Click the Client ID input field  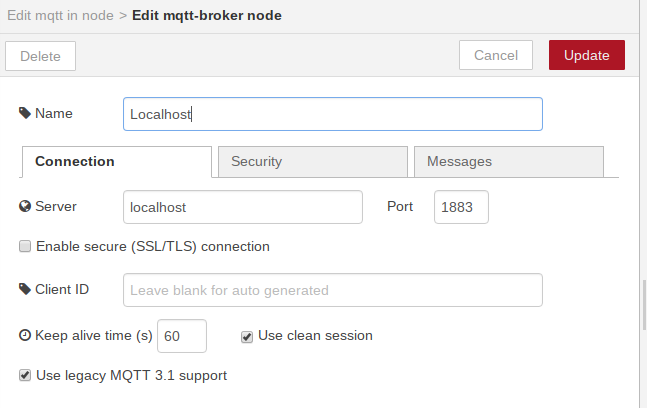pyautogui.click(x=332, y=290)
